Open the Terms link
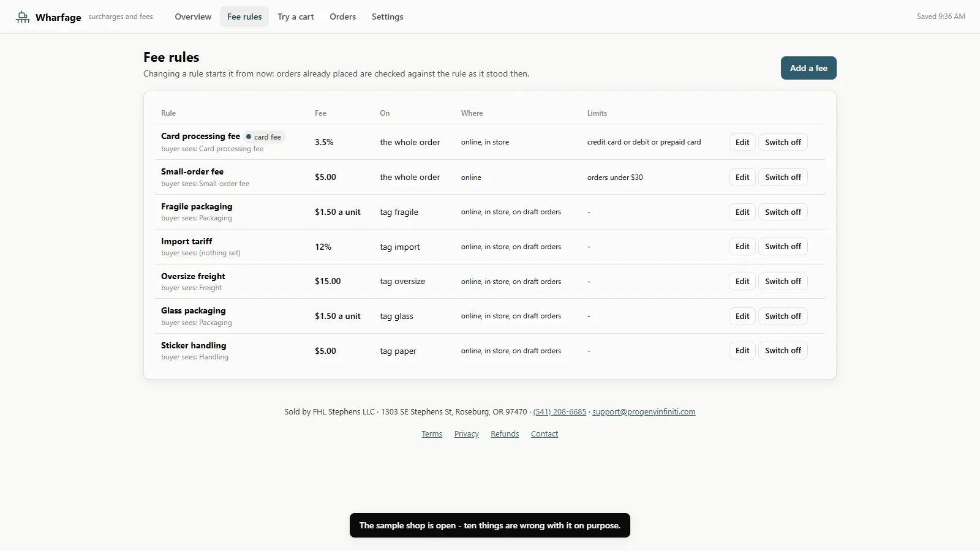The height and width of the screenshot is (551, 980). 432,433
